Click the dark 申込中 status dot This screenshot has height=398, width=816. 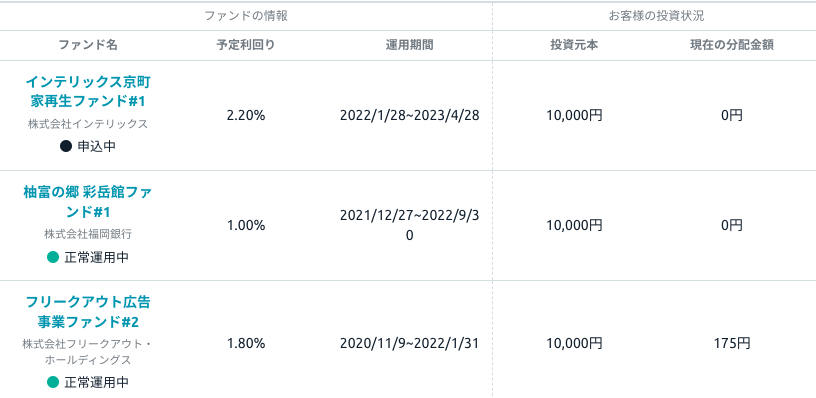[66, 147]
